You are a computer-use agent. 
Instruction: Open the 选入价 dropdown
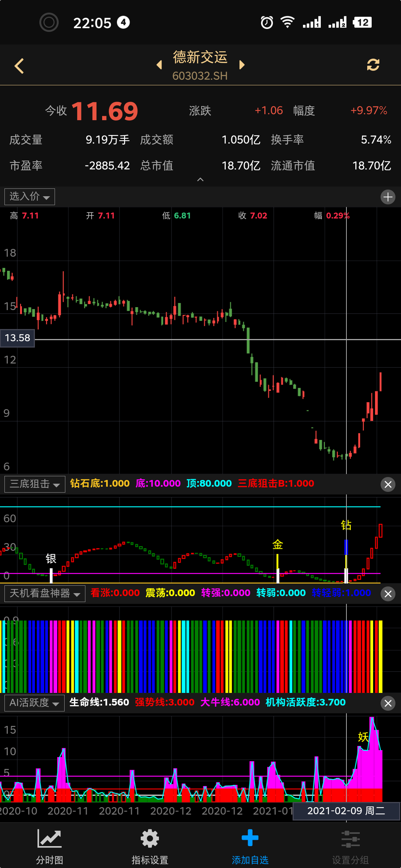[x=30, y=197]
